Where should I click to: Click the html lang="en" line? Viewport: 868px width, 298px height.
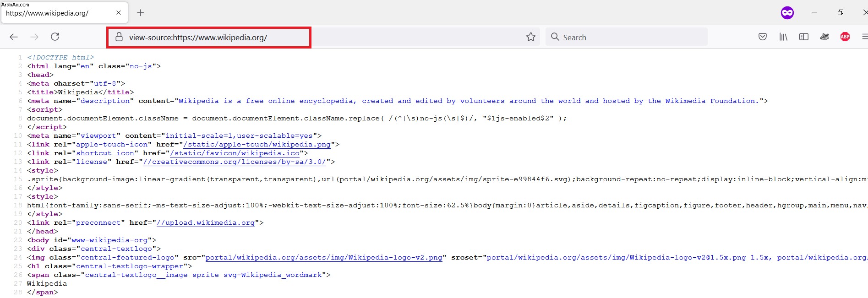(94, 66)
